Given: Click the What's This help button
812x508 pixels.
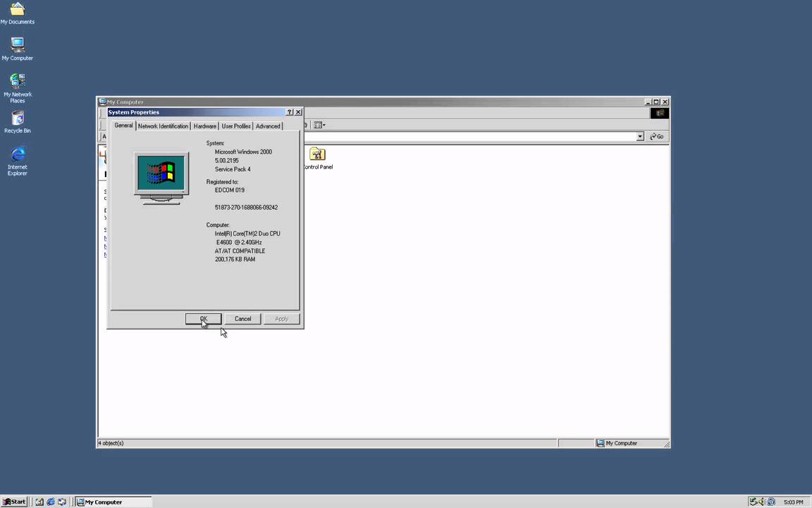Looking at the screenshot, I should 290,112.
